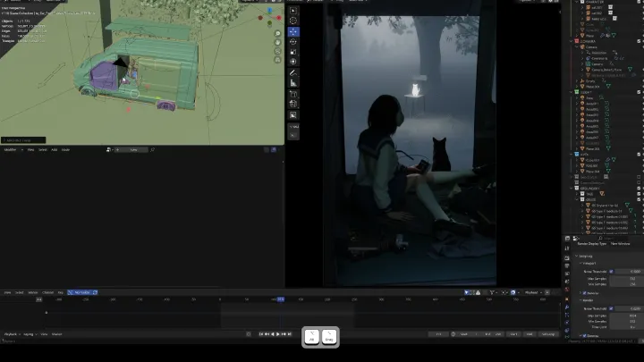
Task: Open timeline Marker menu
Action: click(56, 334)
